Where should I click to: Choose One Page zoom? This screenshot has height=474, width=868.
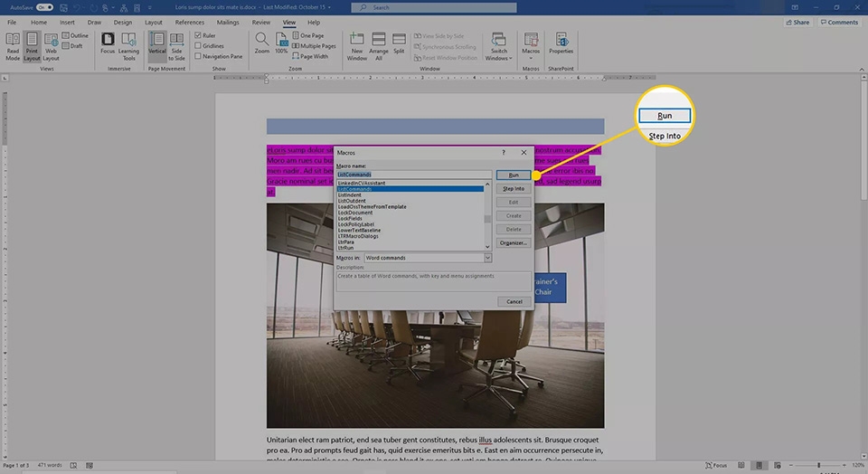click(x=308, y=35)
